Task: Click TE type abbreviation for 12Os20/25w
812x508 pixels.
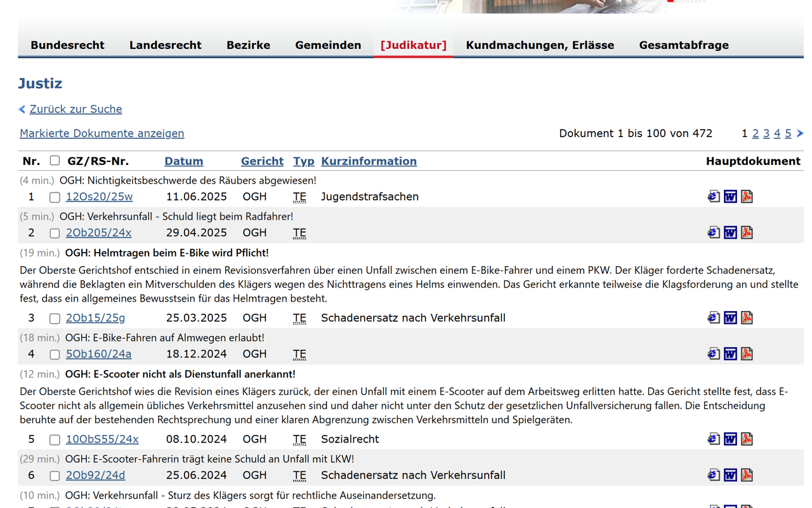Action: pyautogui.click(x=299, y=197)
